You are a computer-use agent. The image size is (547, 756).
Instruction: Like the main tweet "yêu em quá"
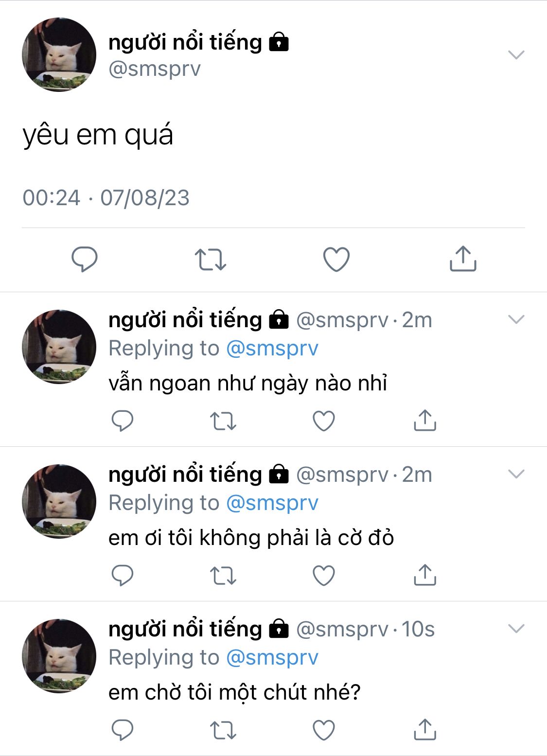[x=336, y=259]
